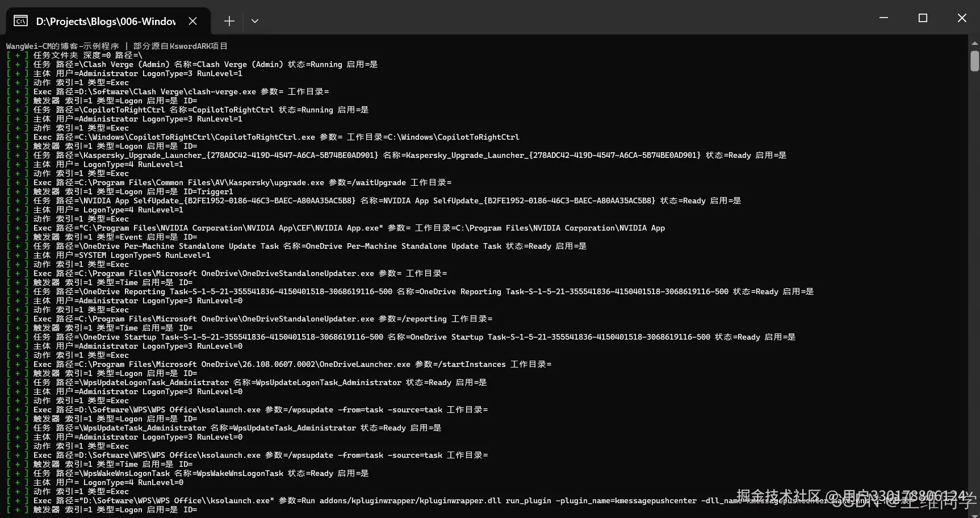
Task: Click the task line '路径=\WpsUpdateLogonTask_Administrator'
Action: (x=246, y=382)
